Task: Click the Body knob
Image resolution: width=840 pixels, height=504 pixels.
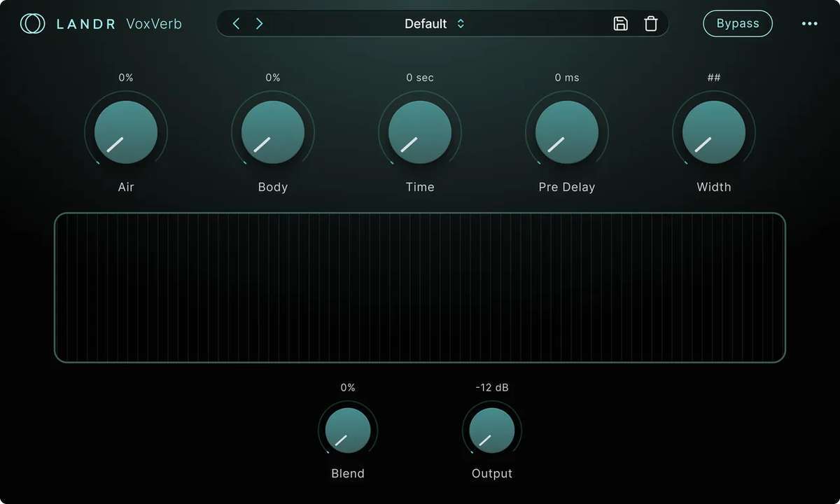Action: [273, 132]
